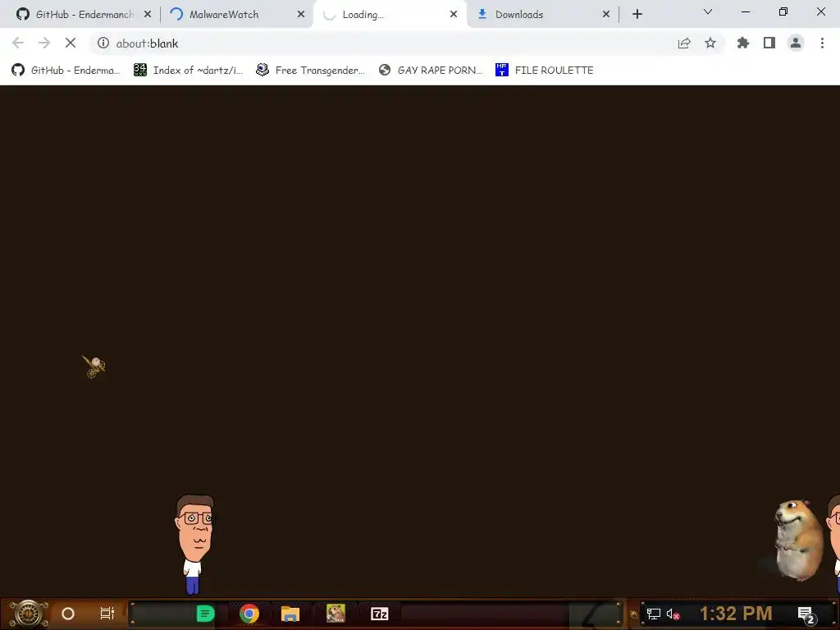Open File Explorer from the taskbar

290,614
